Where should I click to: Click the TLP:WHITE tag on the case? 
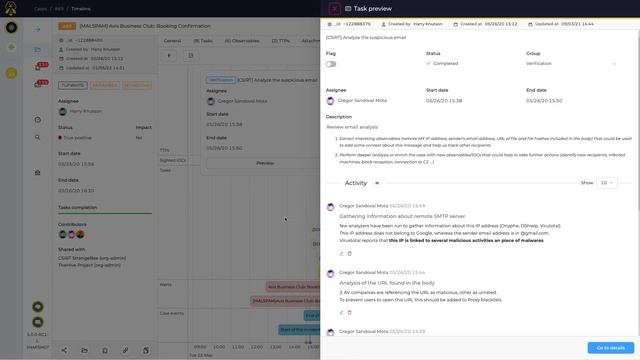point(73,85)
